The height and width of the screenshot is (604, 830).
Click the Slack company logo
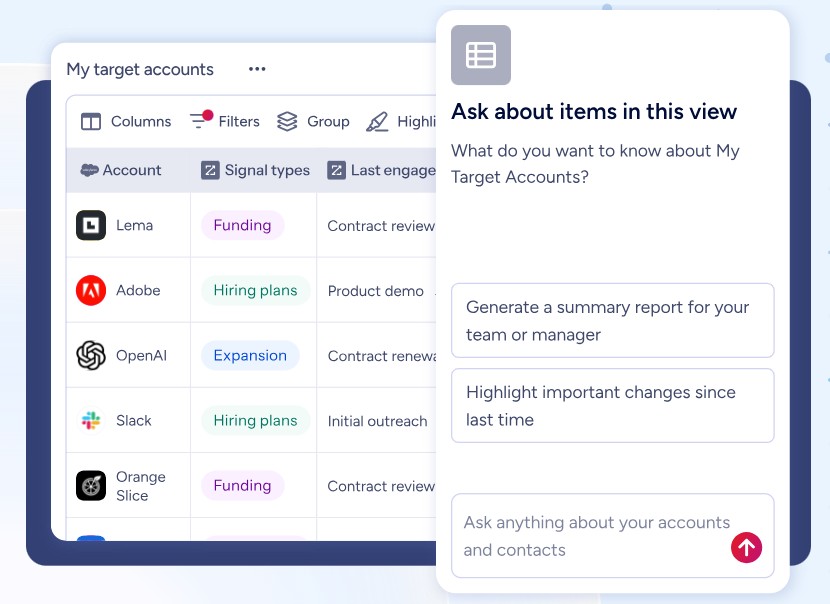tap(91, 420)
